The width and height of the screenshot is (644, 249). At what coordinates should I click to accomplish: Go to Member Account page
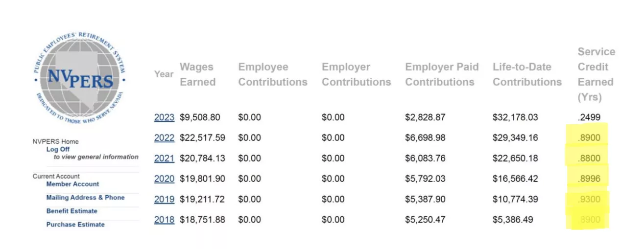(72, 184)
